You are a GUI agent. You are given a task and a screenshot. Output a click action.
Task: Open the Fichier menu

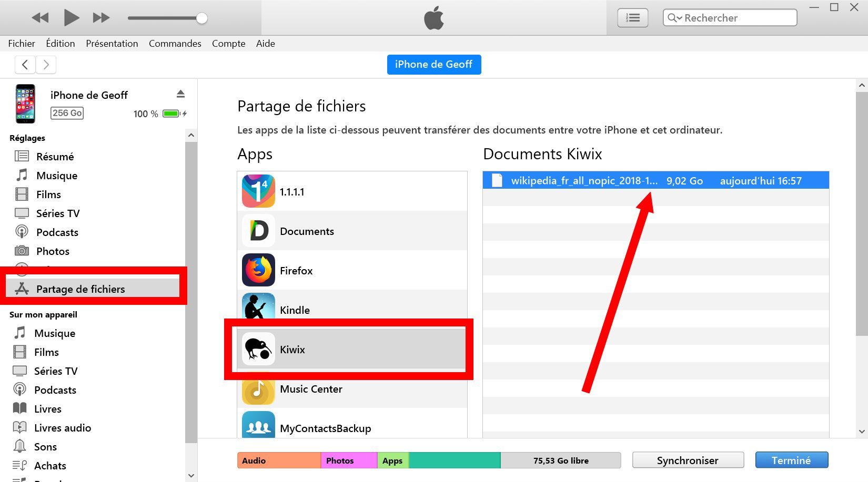click(22, 44)
